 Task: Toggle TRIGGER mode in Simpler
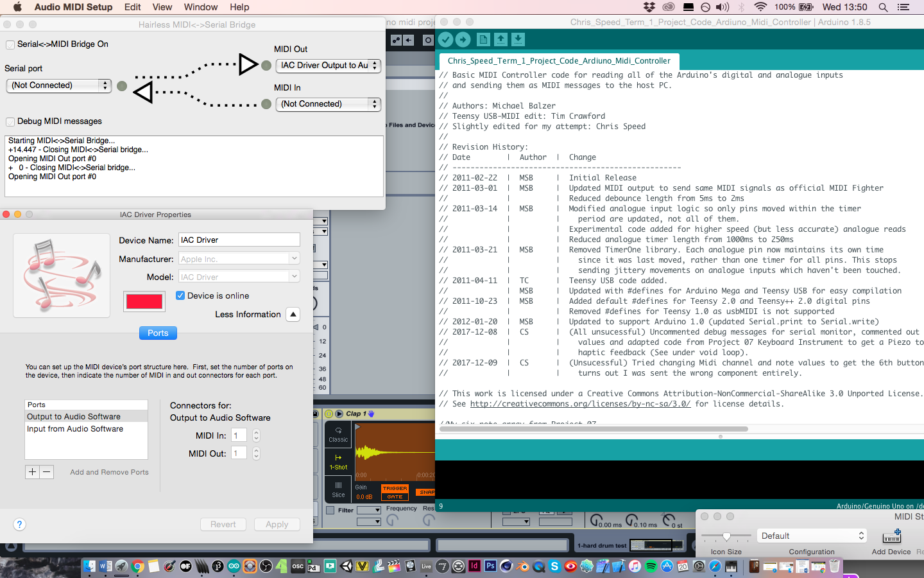click(395, 488)
